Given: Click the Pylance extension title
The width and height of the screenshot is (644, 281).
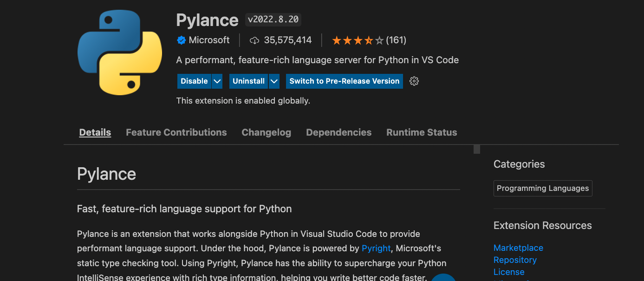Looking at the screenshot, I should click(207, 20).
